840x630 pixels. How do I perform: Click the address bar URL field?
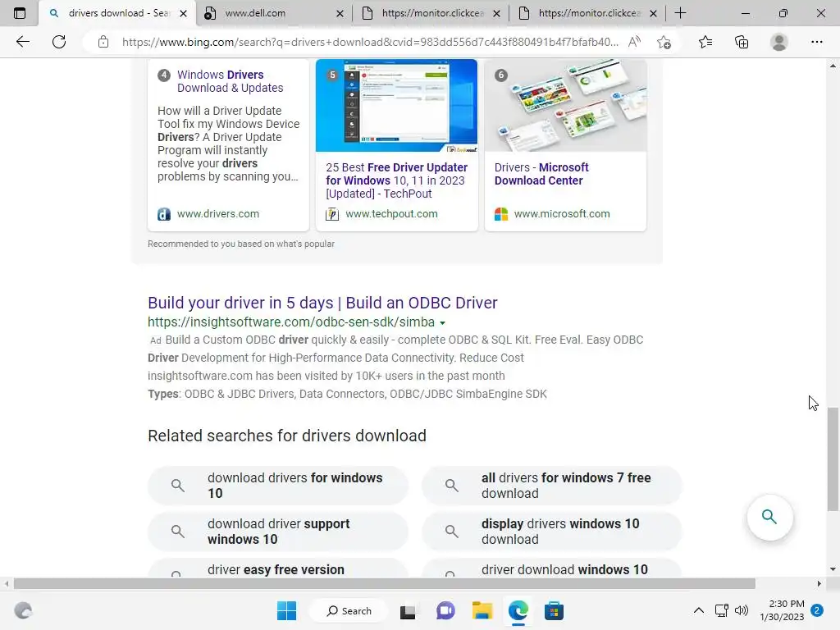point(370,42)
